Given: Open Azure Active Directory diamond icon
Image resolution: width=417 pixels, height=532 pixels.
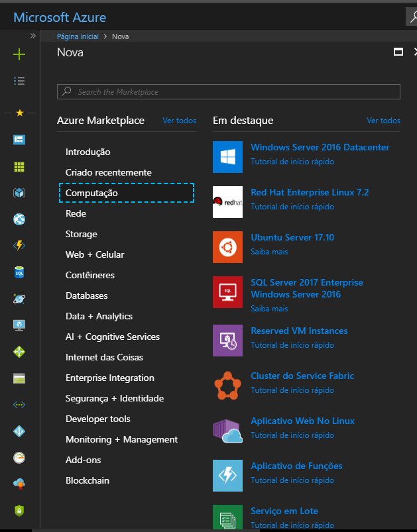Looking at the screenshot, I should pos(19,431).
